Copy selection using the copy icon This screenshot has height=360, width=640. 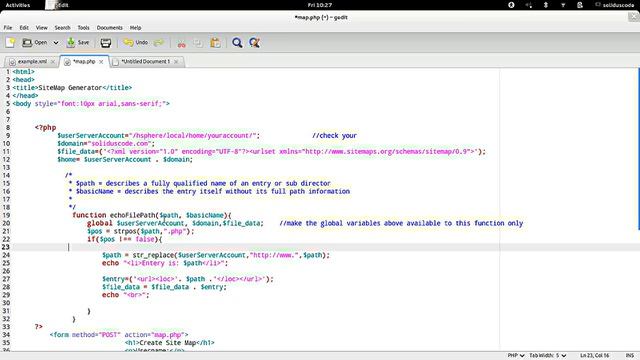click(198, 43)
